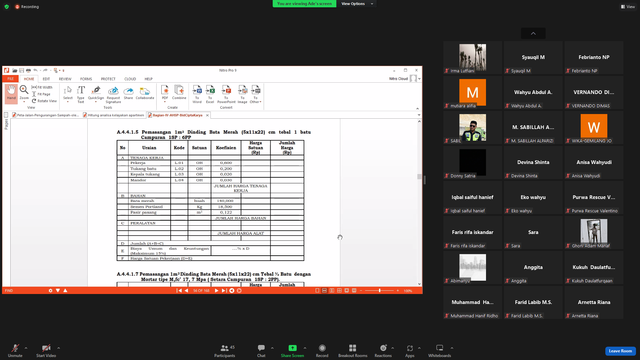The height and width of the screenshot is (360, 640).
Task: Go to first page in Nitro status bar
Action: click(179, 291)
